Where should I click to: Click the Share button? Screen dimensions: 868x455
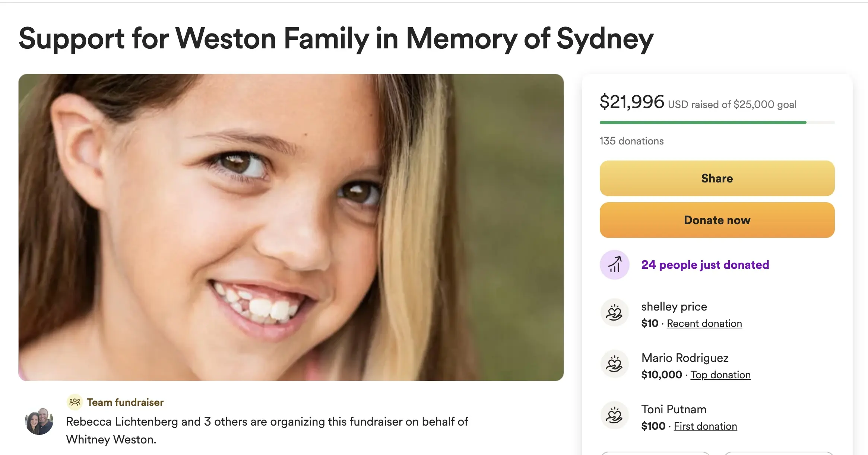coord(717,178)
